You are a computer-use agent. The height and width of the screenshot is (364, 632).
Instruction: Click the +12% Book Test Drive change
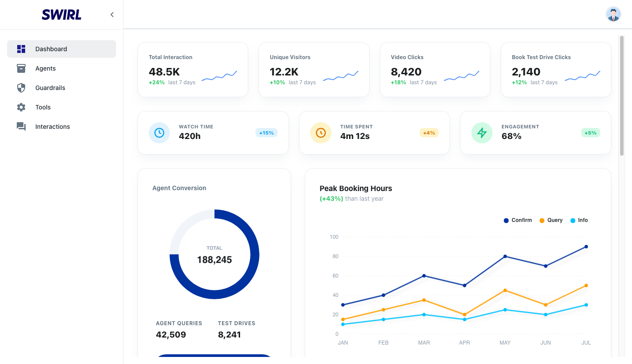pyautogui.click(x=519, y=83)
